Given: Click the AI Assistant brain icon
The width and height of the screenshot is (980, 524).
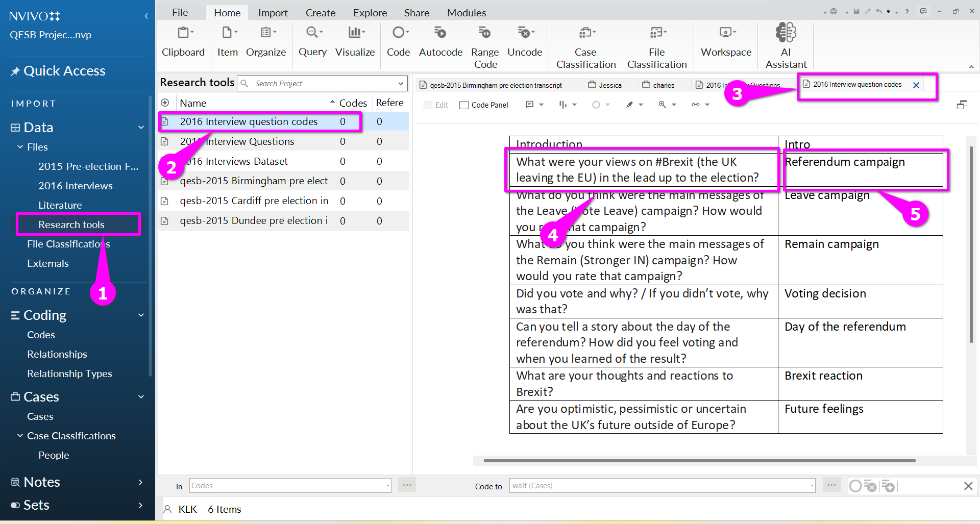Looking at the screenshot, I should pos(786,33).
